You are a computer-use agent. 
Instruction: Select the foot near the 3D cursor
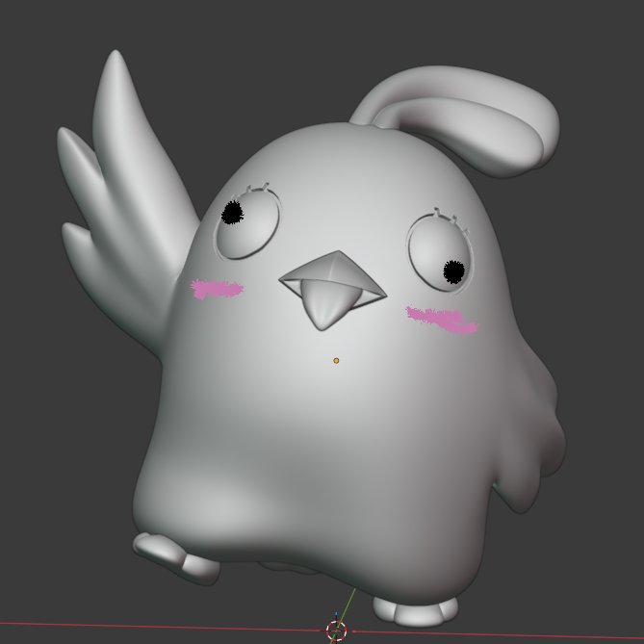415,610
